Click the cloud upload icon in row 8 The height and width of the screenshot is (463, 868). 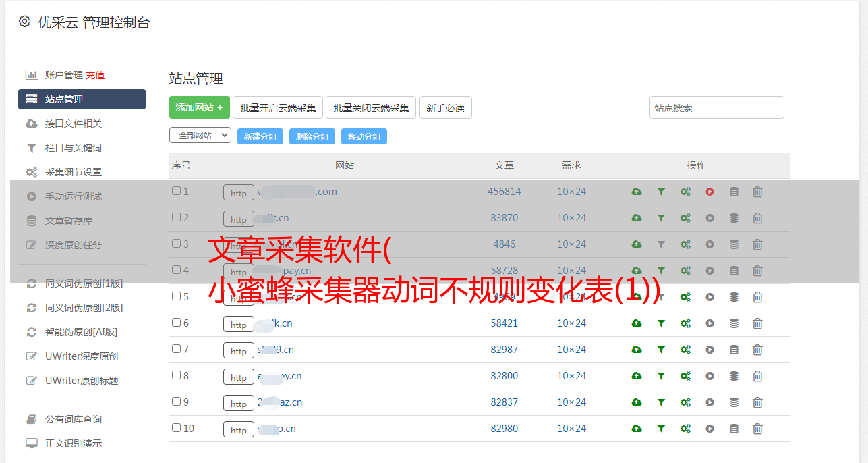click(637, 376)
